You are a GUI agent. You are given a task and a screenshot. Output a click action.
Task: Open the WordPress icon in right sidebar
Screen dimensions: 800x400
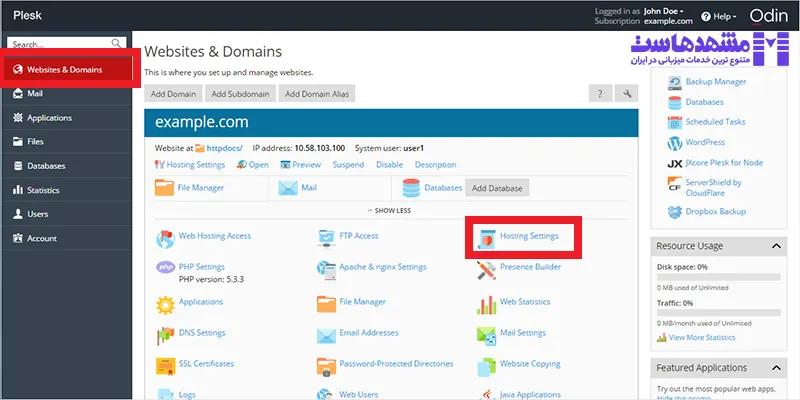pyautogui.click(x=675, y=143)
